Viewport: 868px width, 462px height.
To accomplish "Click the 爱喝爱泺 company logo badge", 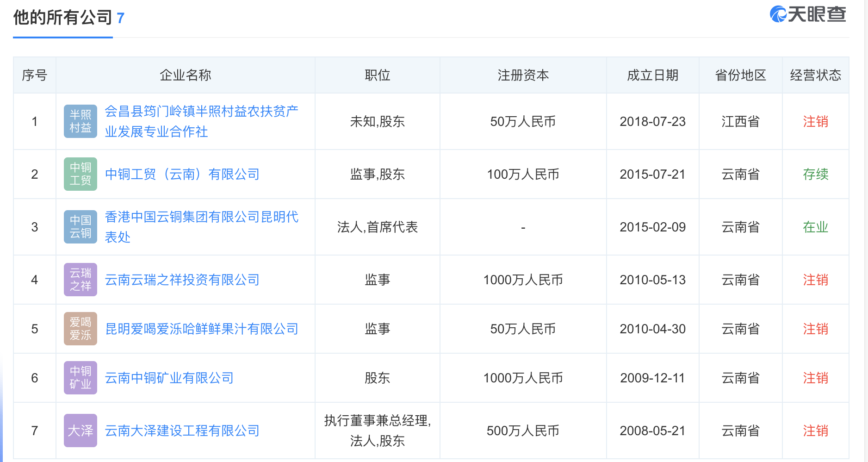I will click(81, 329).
